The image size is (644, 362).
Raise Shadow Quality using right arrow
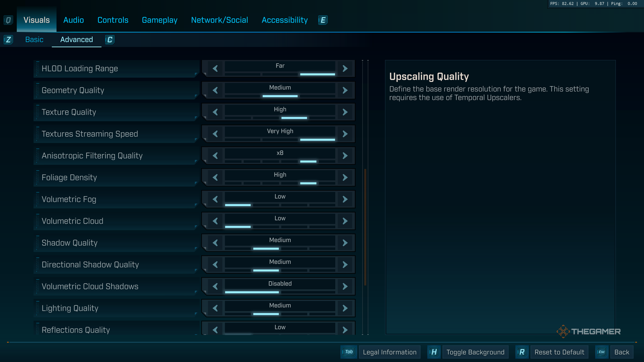point(345,243)
